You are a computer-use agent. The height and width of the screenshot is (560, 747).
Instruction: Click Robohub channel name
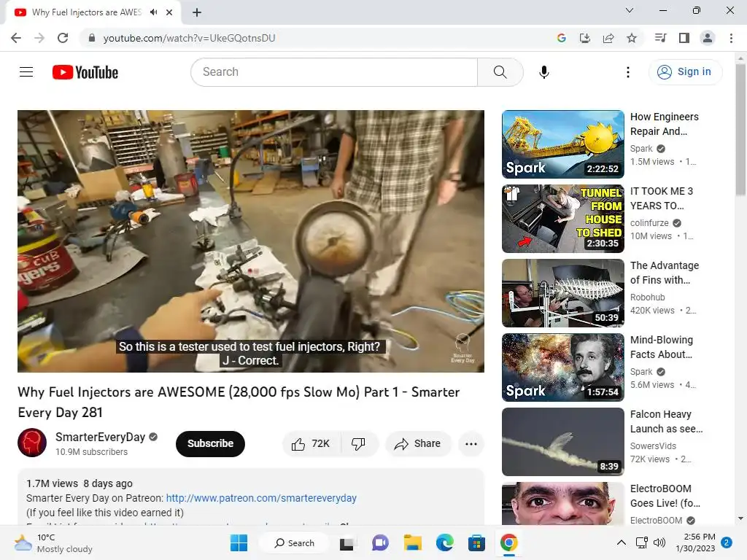coord(648,297)
